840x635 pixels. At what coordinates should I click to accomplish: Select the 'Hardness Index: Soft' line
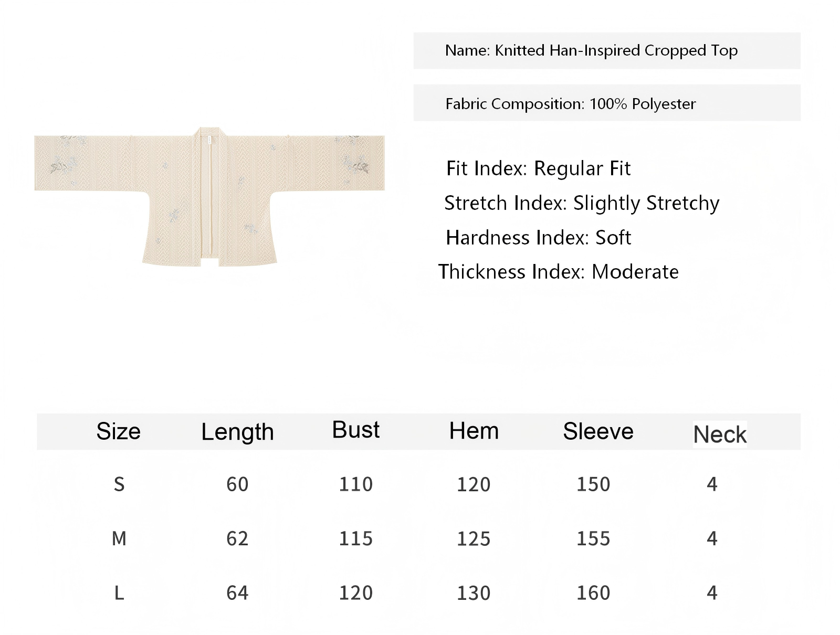[538, 238]
